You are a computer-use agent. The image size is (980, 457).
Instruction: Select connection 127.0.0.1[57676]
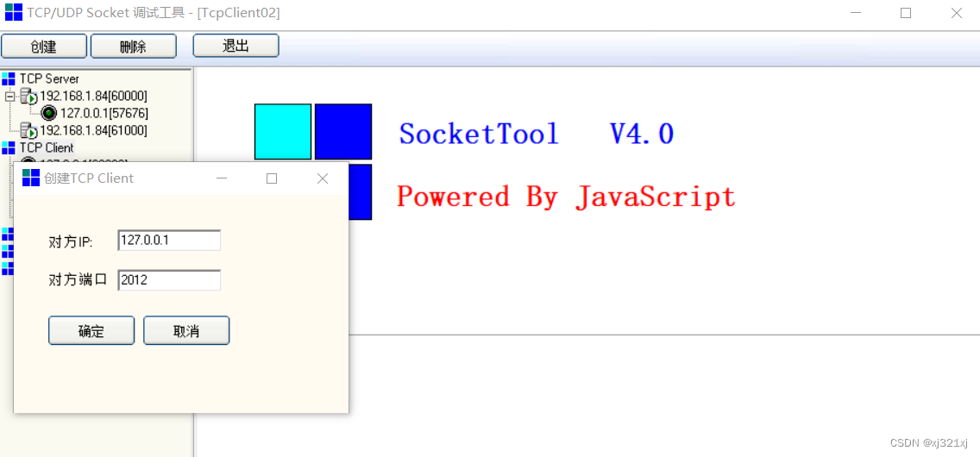click(104, 114)
